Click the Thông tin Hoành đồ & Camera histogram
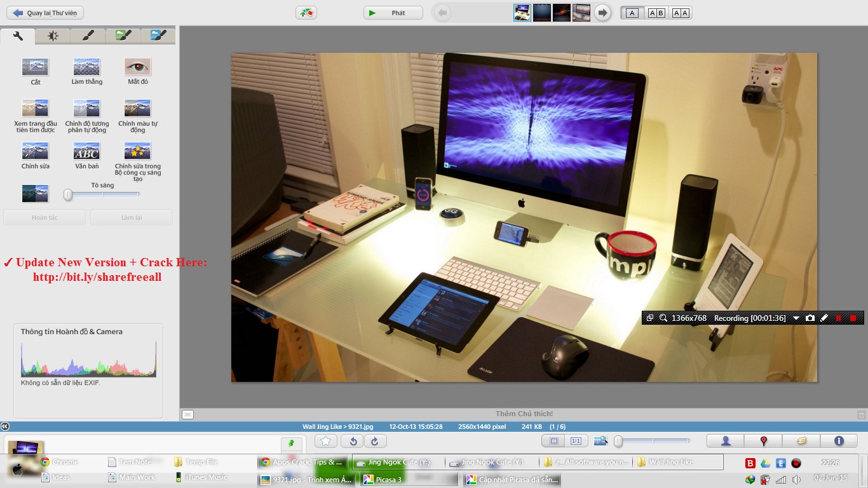 88,359
